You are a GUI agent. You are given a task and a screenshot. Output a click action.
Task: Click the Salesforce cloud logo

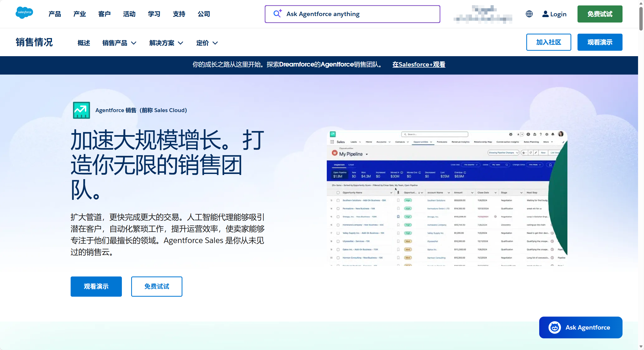24,13
